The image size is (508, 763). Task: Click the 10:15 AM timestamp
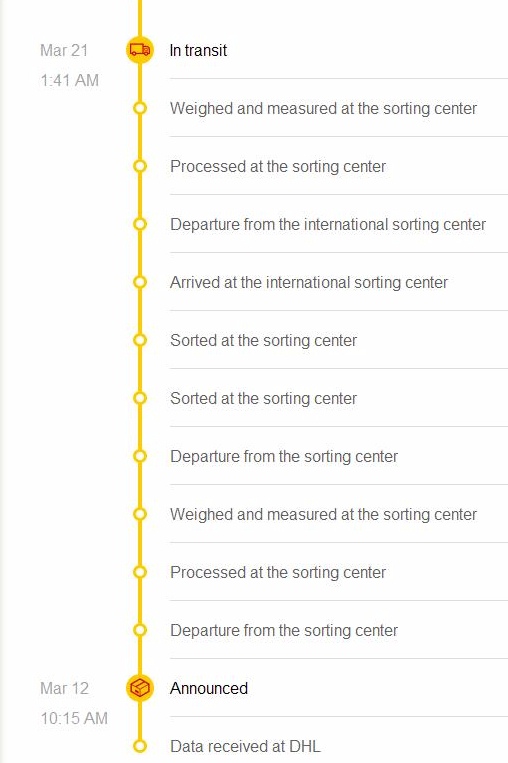point(74,718)
